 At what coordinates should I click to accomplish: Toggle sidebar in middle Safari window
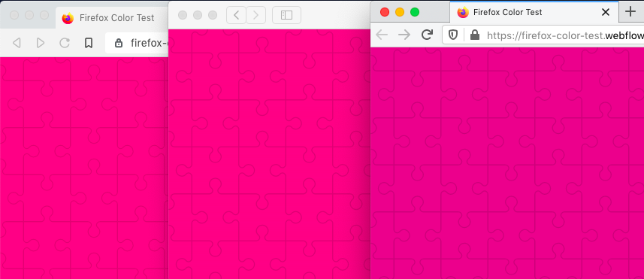(286, 15)
